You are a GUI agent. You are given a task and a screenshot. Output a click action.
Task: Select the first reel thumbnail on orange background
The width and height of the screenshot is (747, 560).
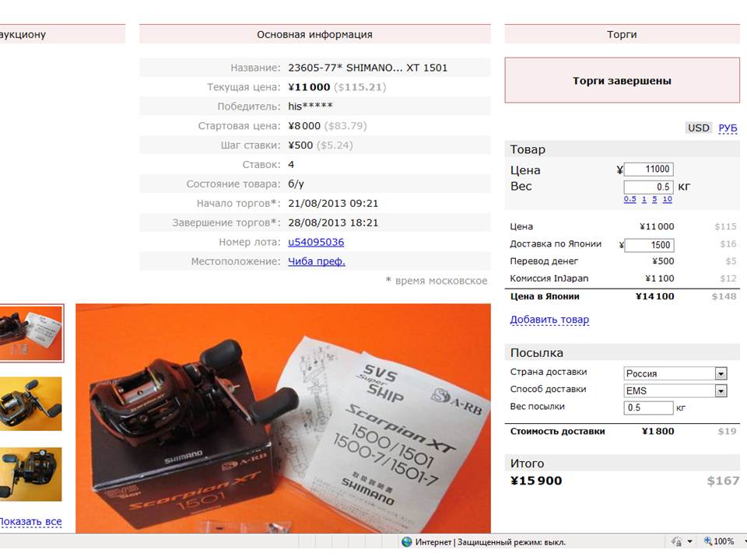[x=31, y=333]
